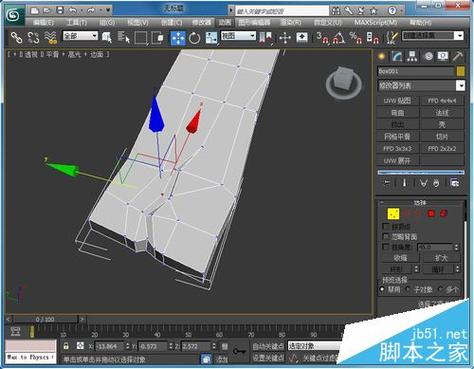
Task: Toggle the Spinner Snap icon
Action: 373,38
